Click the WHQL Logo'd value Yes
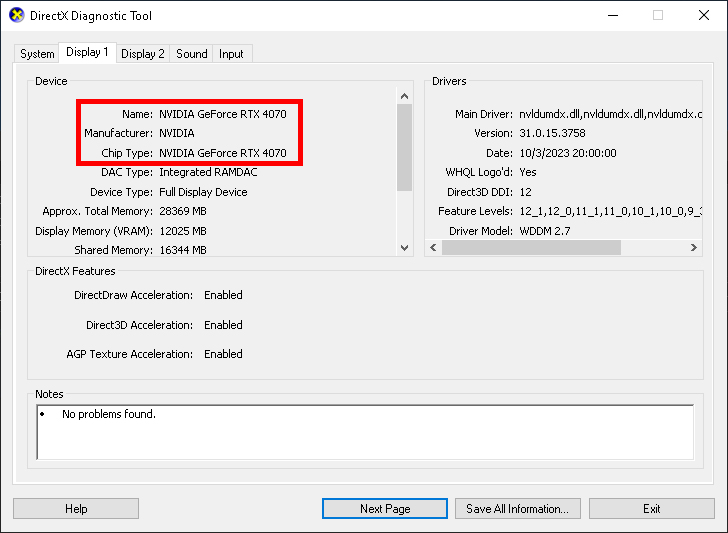 click(528, 172)
